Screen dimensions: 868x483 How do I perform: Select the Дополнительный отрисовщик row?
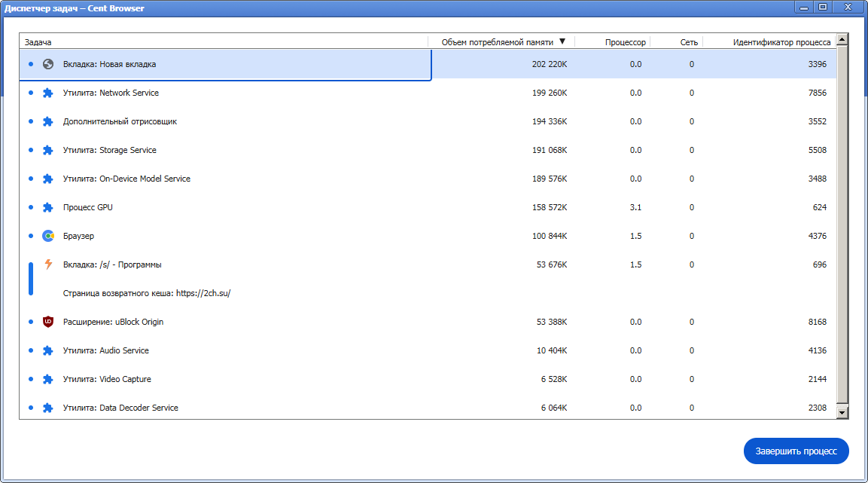[x=428, y=122]
